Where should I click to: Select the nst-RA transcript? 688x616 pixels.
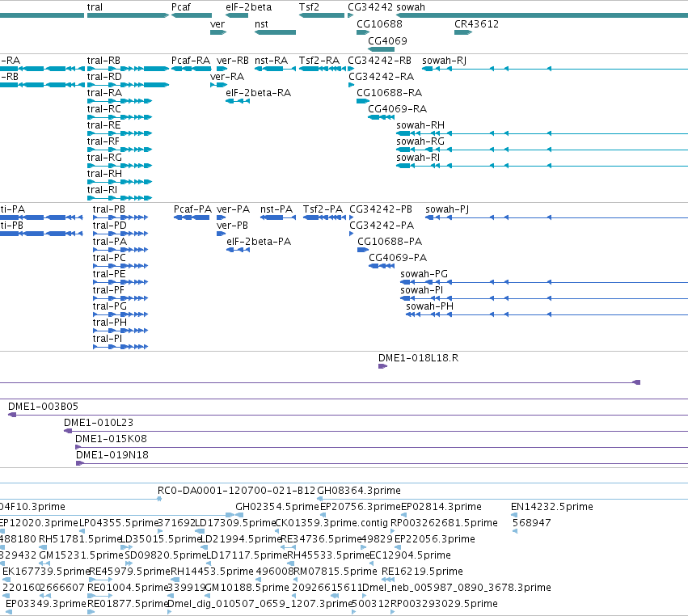(x=275, y=69)
